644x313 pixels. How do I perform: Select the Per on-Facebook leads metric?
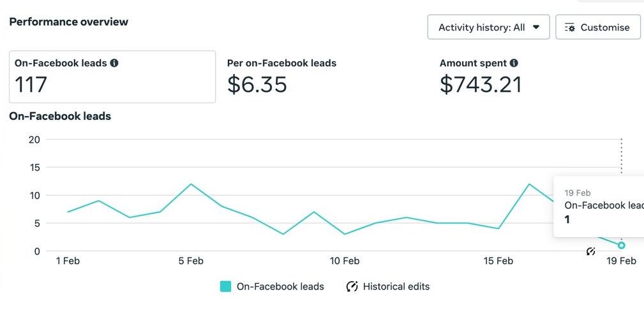tap(281, 63)
